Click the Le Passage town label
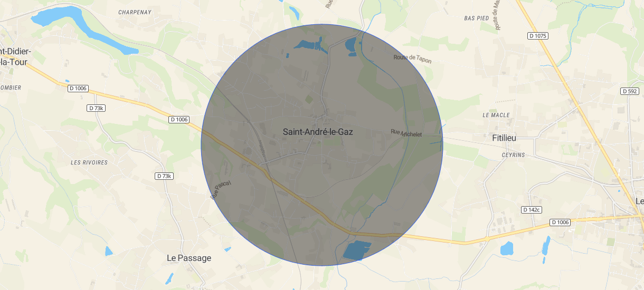The width and height of the screenshot is (644, 290). click(x=189, y=258)
